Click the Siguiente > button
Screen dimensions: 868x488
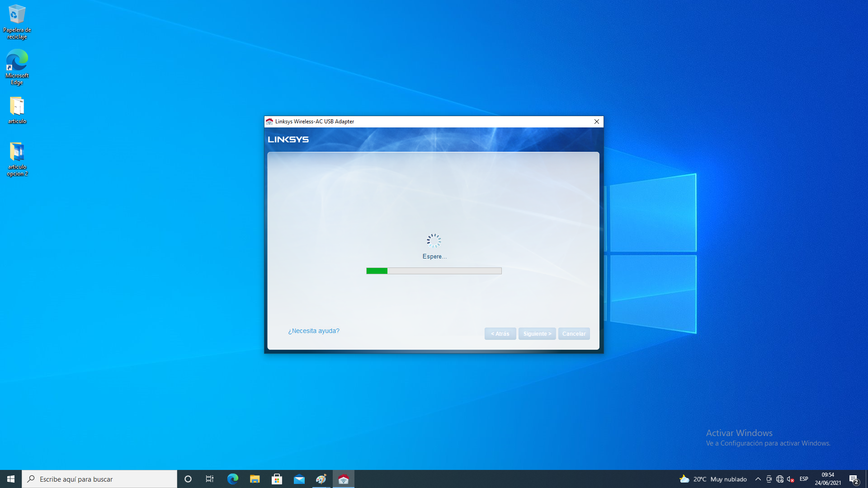point(537,334)
